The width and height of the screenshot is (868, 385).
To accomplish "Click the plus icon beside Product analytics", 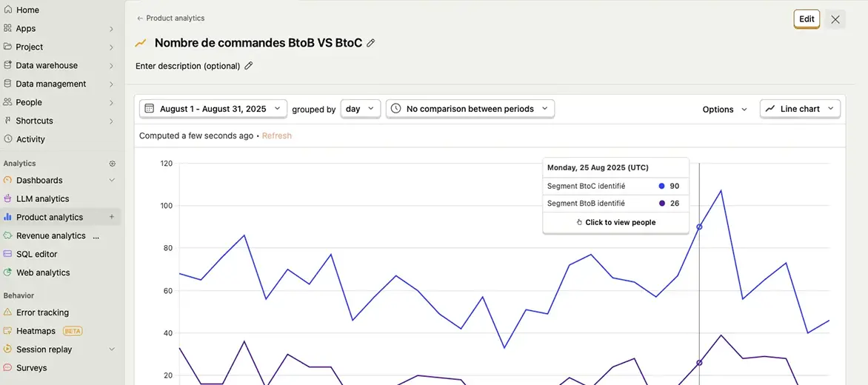I will [112, 217].
